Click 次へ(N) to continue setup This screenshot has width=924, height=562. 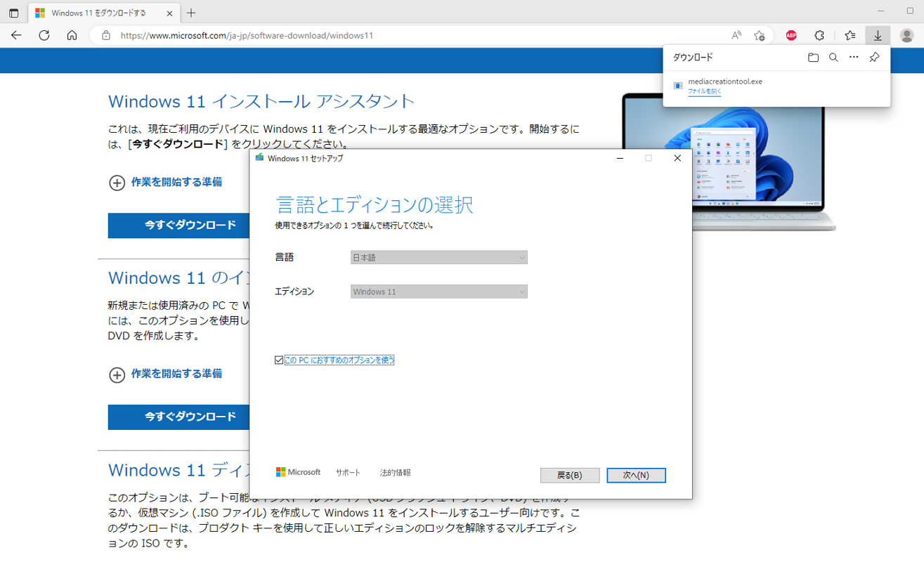point(637,475)
